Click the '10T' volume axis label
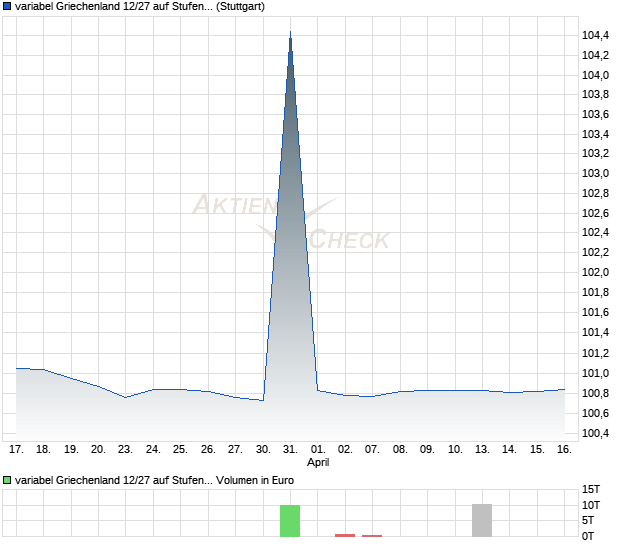620x546 pixels. (591, 505)
